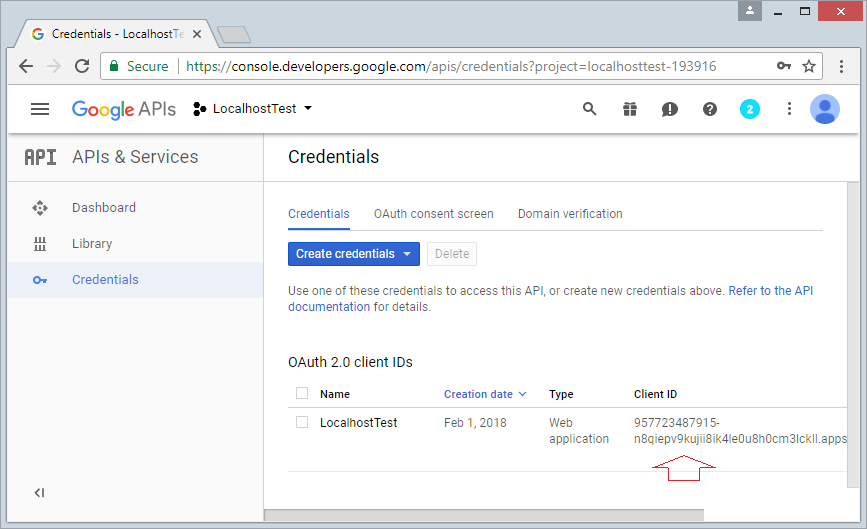Viewport: 867px width, 529px height.
Task: Collapse the sidebar with the arrow icon
Action: pyautogui.click(x=39, y=493)
